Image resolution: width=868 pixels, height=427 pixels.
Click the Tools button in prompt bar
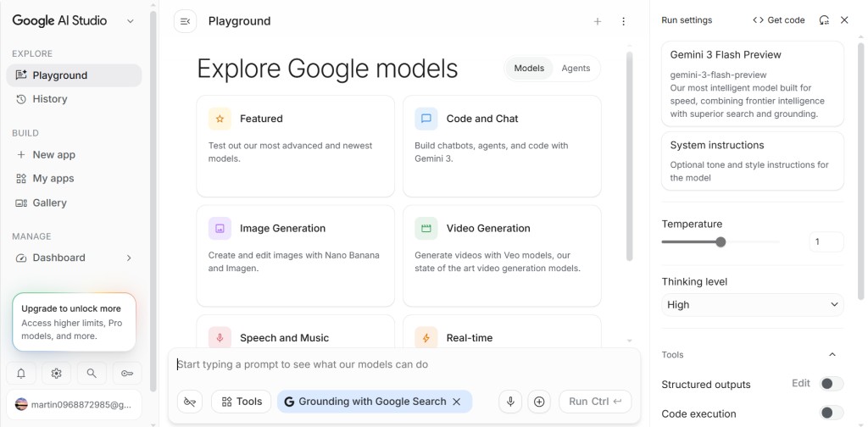point(242,402)
